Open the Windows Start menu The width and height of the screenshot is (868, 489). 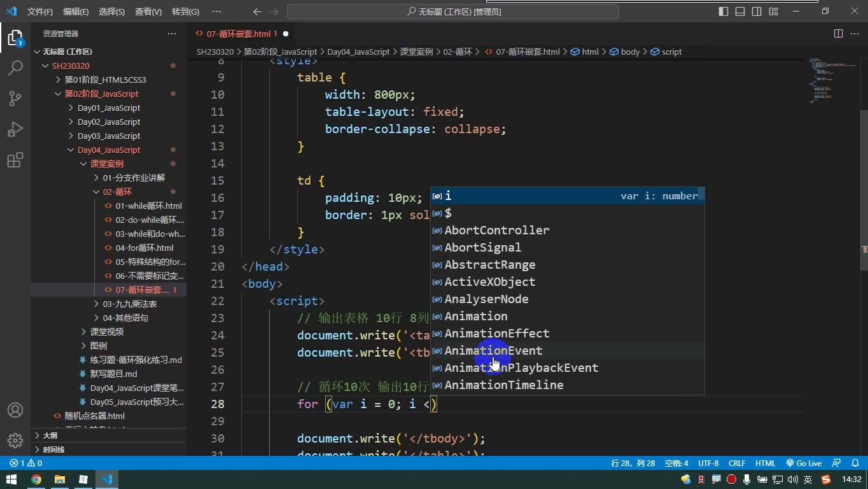coord(11,479)
